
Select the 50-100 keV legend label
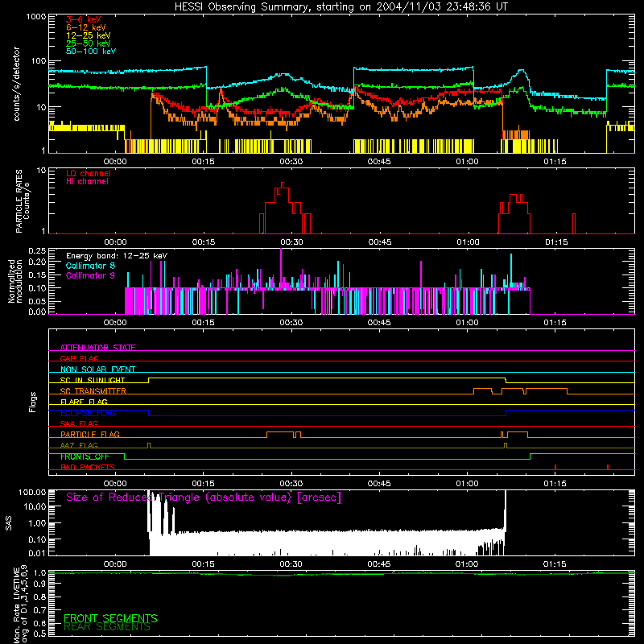click(x=91, y=52)
